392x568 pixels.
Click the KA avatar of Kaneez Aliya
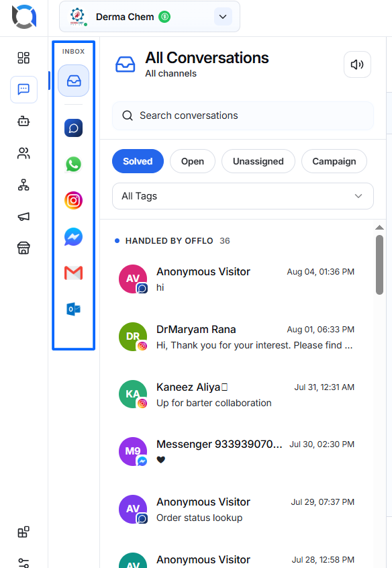[133, 394]
